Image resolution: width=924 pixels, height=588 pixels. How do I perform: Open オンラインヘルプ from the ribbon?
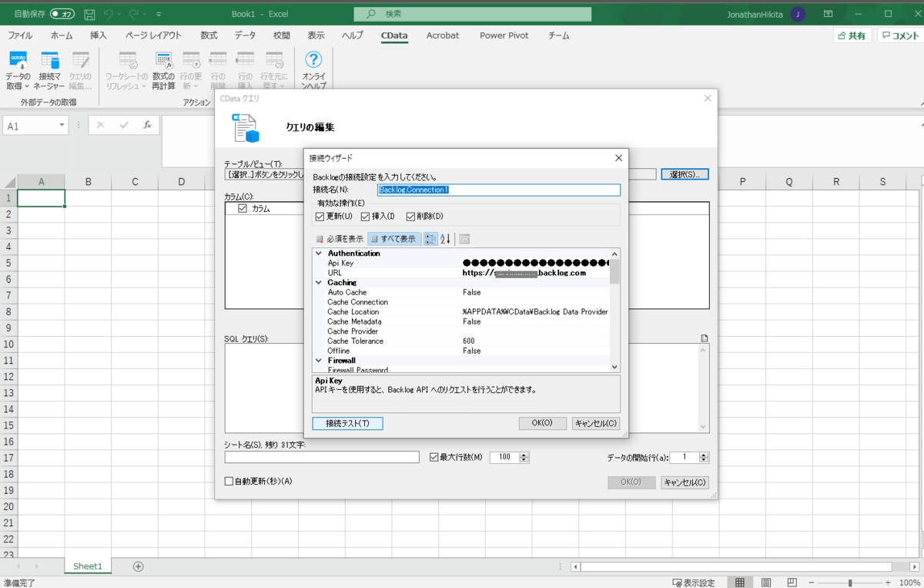coord(313,61)
